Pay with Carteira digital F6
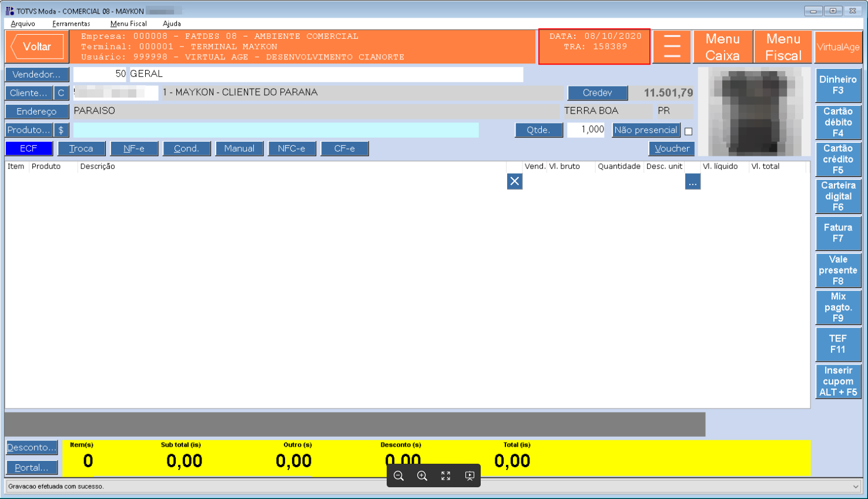This screenshot has width=868, height=499. [838, 196]
